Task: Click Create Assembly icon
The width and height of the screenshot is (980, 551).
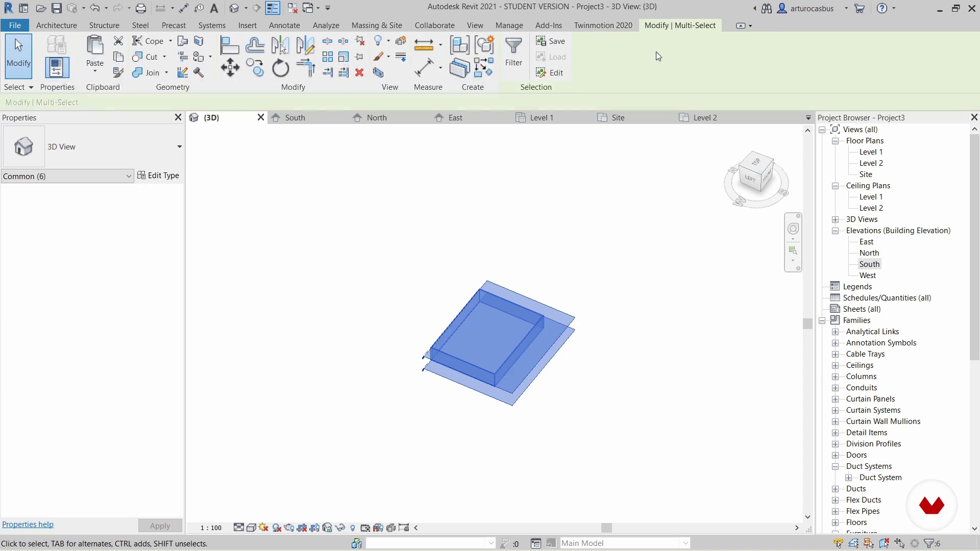Action: pos(459,45)
